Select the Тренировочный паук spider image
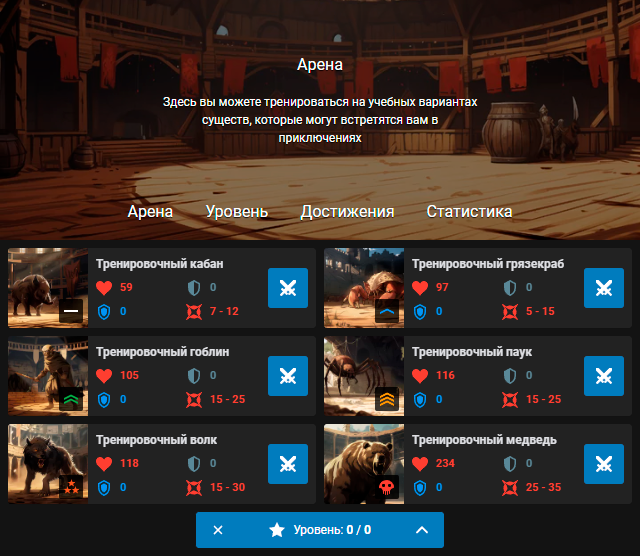The width and height of the screenshot is (640, 556). (364, 376)
